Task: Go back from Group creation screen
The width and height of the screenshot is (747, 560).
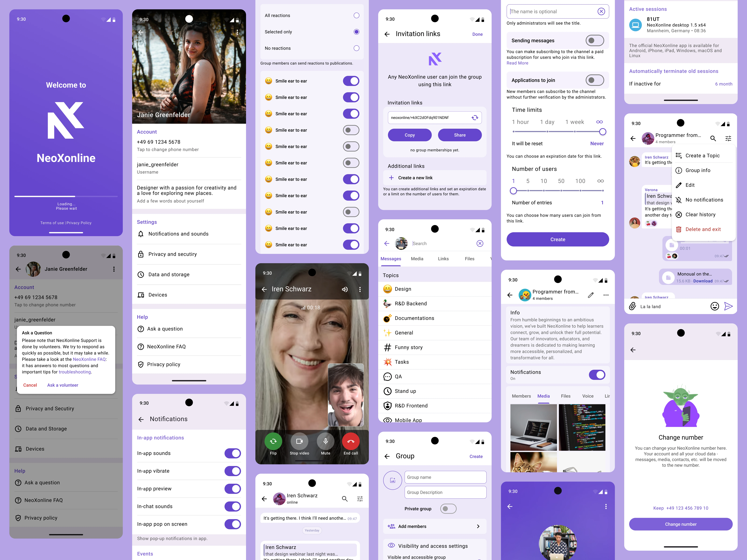Action: [x=387, y=456]
